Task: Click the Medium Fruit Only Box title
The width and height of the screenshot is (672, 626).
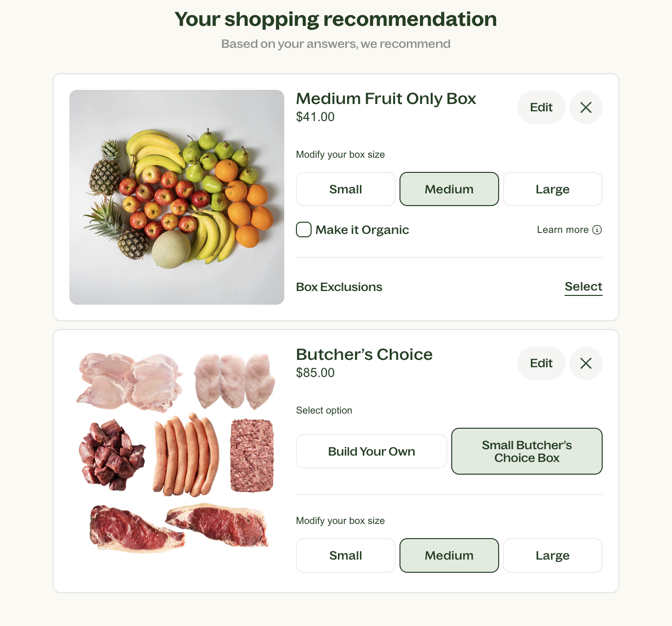Action: (x=386, y=99)
